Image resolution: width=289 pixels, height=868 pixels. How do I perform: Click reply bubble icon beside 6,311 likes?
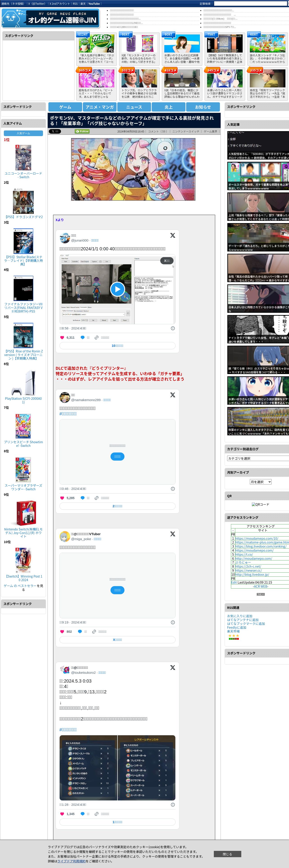tap(82, 337)
